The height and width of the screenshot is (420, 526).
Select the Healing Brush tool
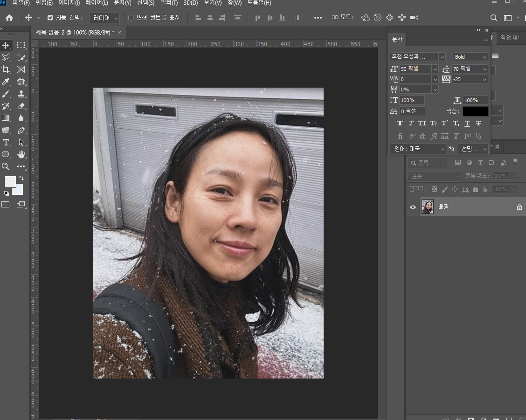coord(21,82)
